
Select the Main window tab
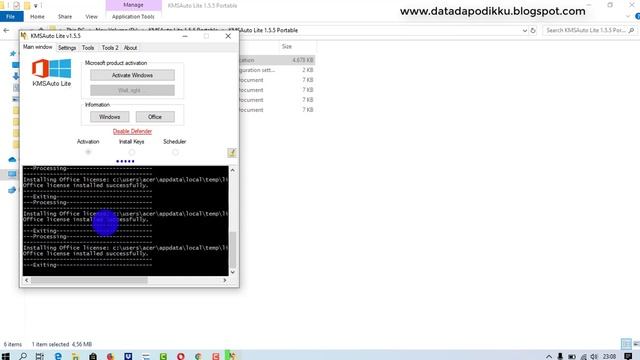click(38, 47)
